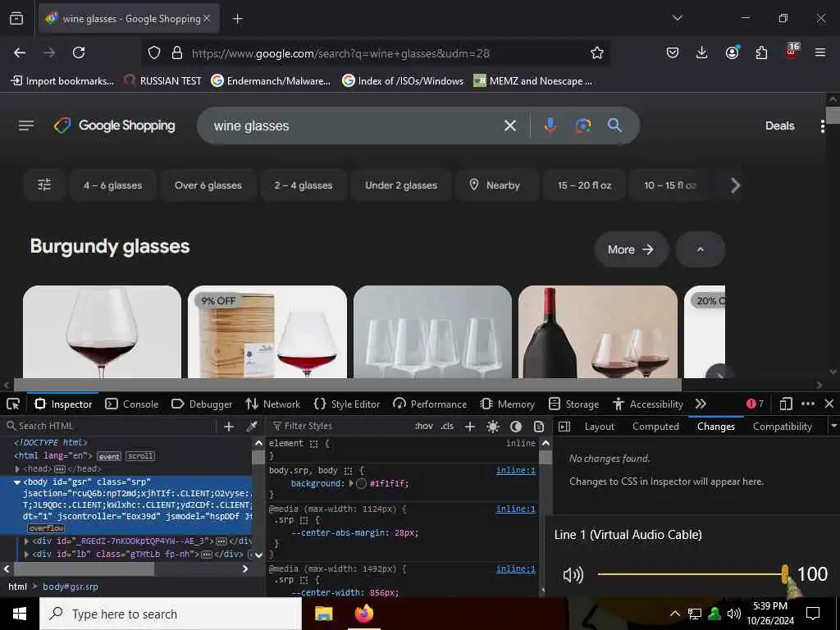Viewport: 840px width, 630px height.
Task: Open devtools customize ellipsis menu
Action: 808,404
